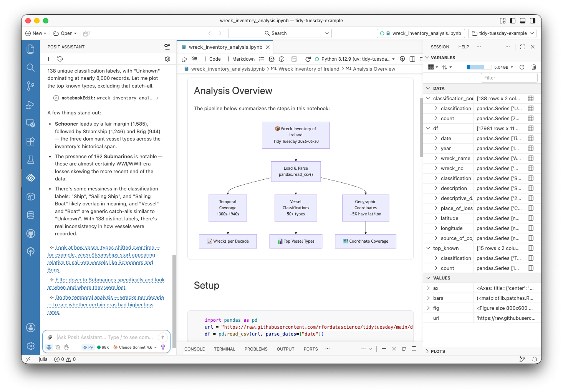Open the TERMINAL panel tab
The height and width of the screenshot is (392, 563).
pyautogui.click(x=224, y=349)
